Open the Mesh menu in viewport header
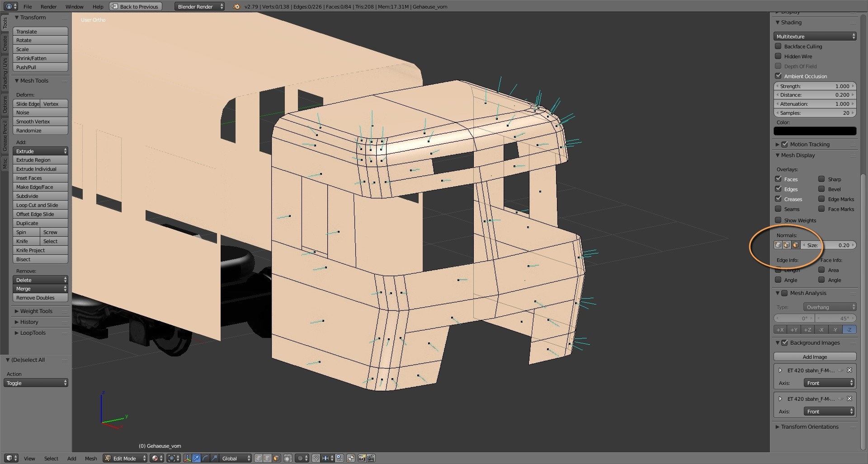Viewport: 868px width, 464px height. click(x=91, y=458)
